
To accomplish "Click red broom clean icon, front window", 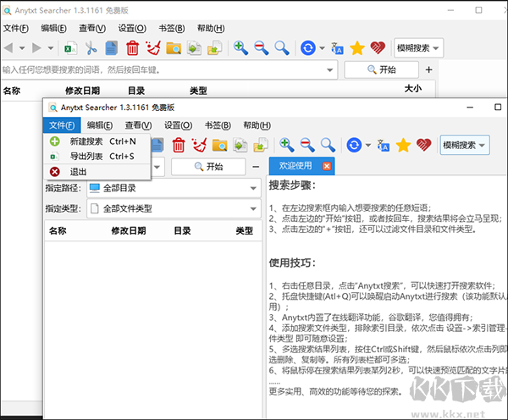I will point(199,145).
